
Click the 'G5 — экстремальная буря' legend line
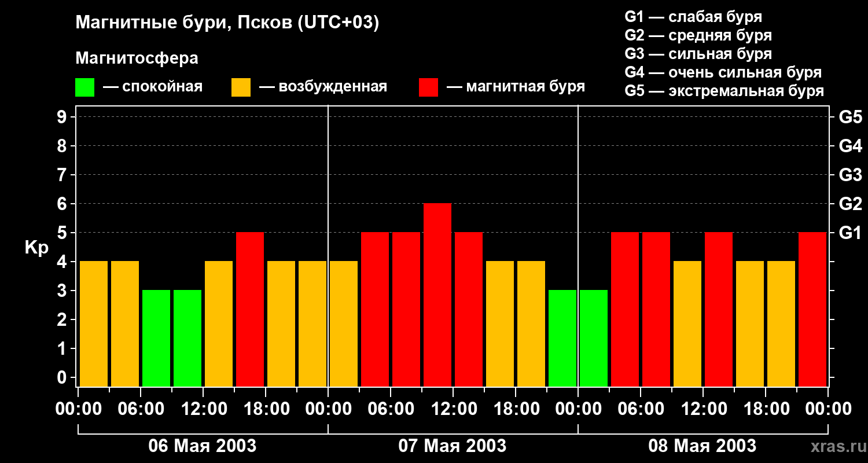(724, 91)
